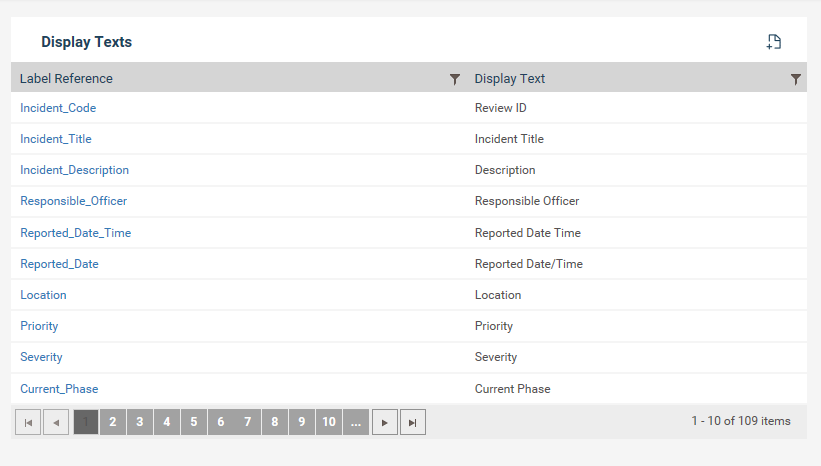Click the export document icon
This screenshot has height=466, width=821.
[x=774, y=42]
